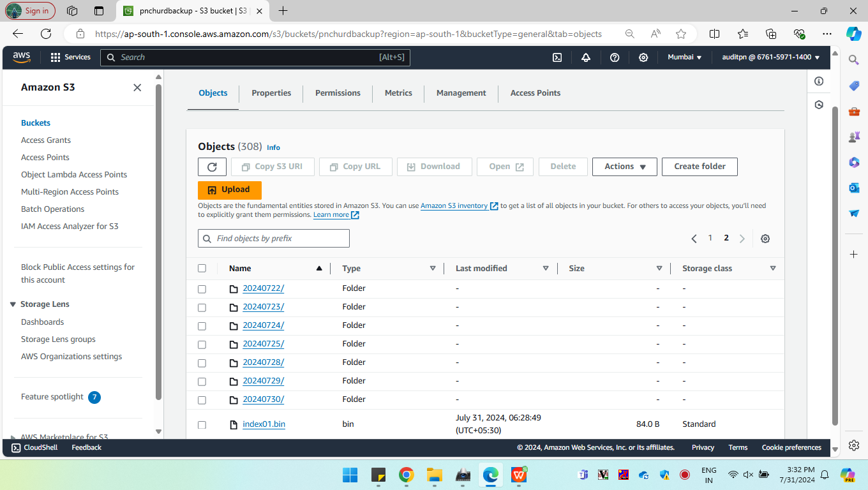The image size is (868, 490).
Task: Close the Amazon S3 navigation panel
Action: [x=137, y=87]
